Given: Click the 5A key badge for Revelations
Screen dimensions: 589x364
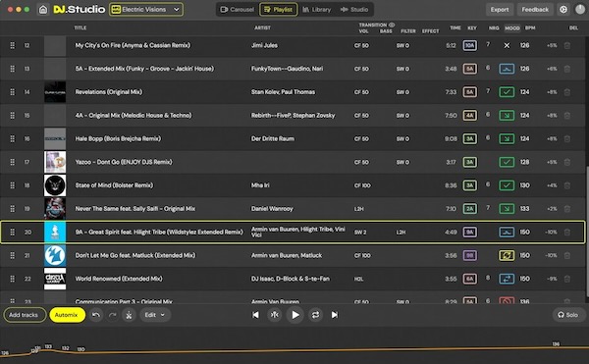Looking at the screenshot, I should click(470, 92).
